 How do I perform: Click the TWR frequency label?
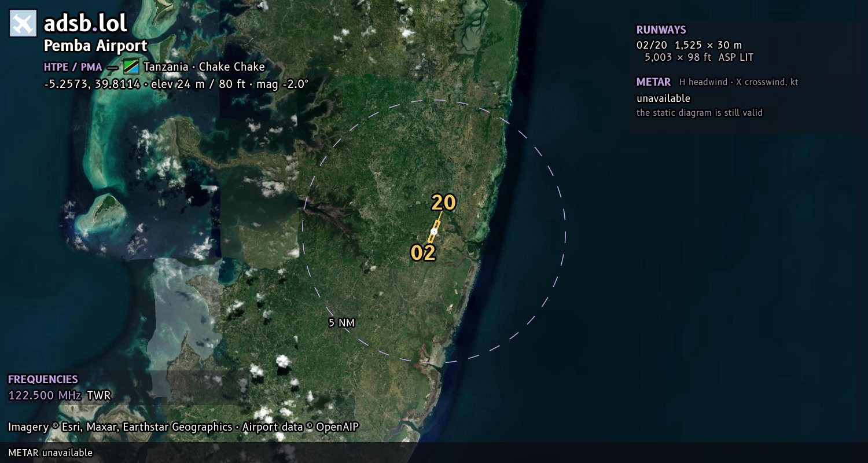[x=98, y=396]
